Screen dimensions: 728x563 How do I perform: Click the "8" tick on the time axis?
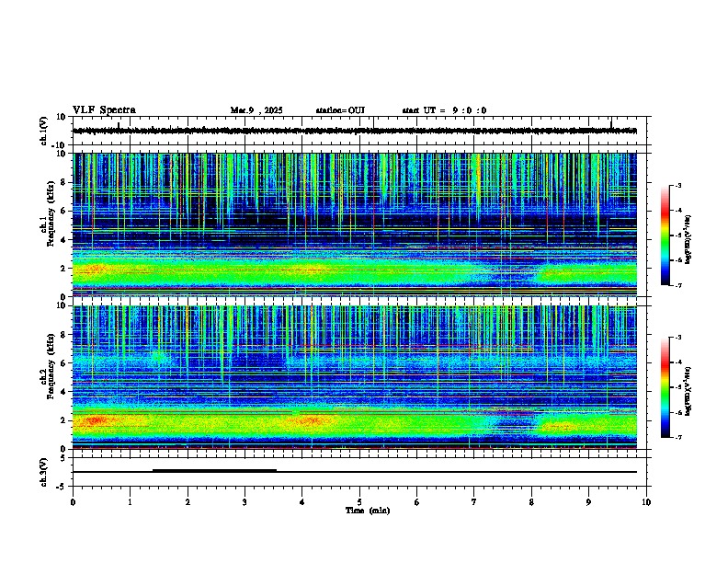(531, 502)
